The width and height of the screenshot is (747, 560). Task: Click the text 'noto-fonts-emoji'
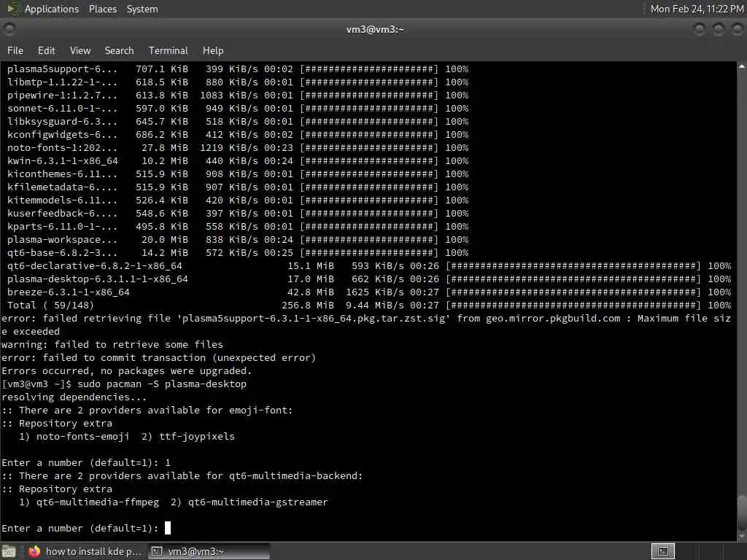click(83, 436)
